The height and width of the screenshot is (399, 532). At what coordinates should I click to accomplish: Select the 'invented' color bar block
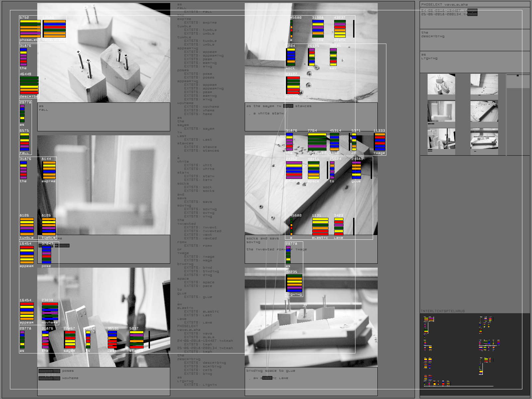pyautogui.click(x=317, y=142)
